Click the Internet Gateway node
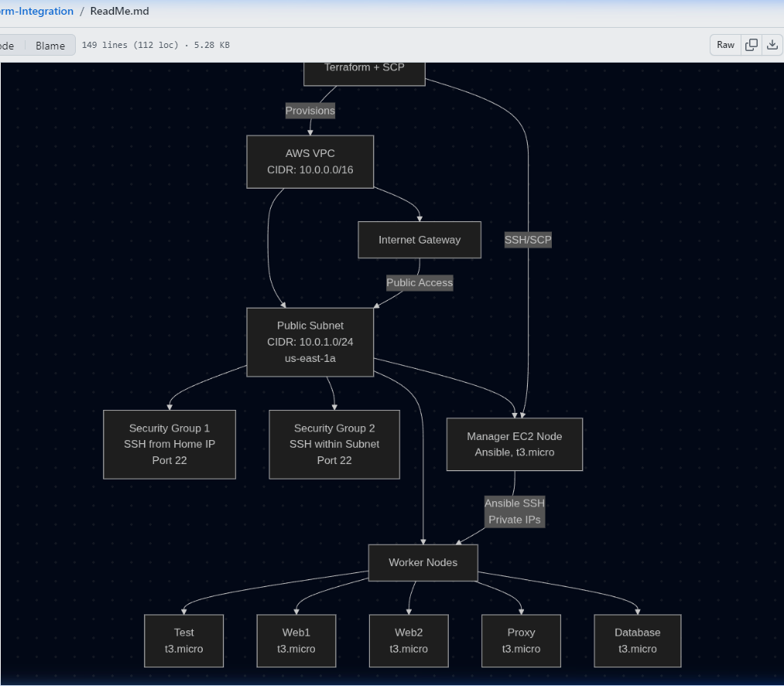Image resolution: width=784 pixels, height=686 pixels. pos(419,240)
